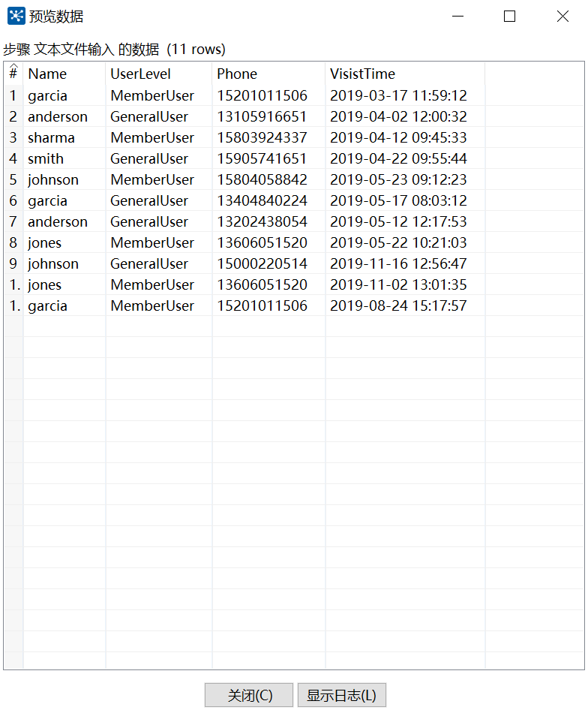Select visit time 2019-11-16 12:56:47
Image resolution: width=588 pixels, height=710 pixels.
[x=405, y=263]
